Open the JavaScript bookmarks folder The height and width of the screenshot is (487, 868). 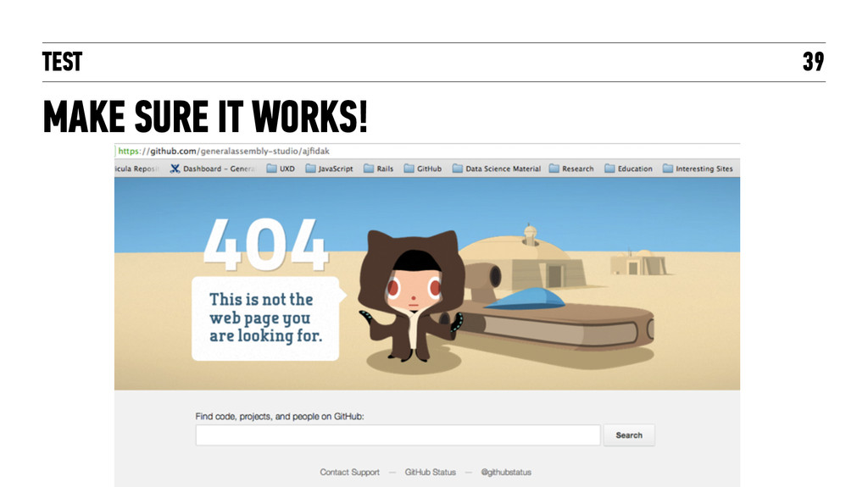pyautogui.click(x=330, y=169)
